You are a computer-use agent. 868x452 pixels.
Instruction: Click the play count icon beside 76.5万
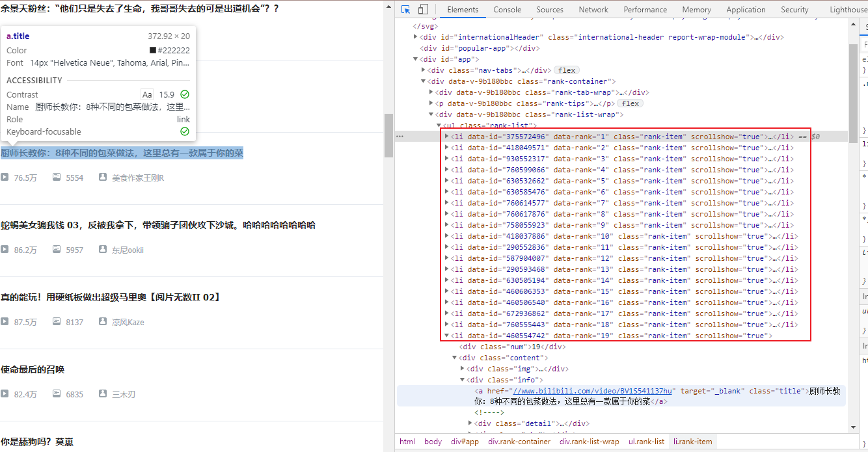pyautogui.click(x=5, y=177)
